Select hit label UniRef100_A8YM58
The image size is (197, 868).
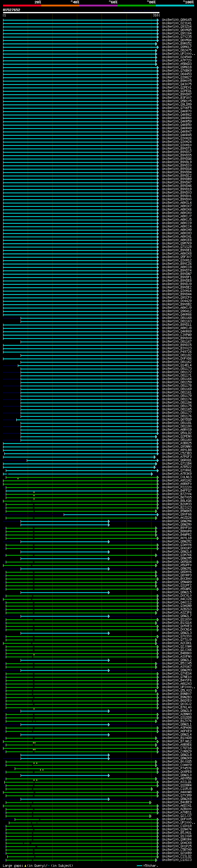pyautogui.click(x=177, y=778)
